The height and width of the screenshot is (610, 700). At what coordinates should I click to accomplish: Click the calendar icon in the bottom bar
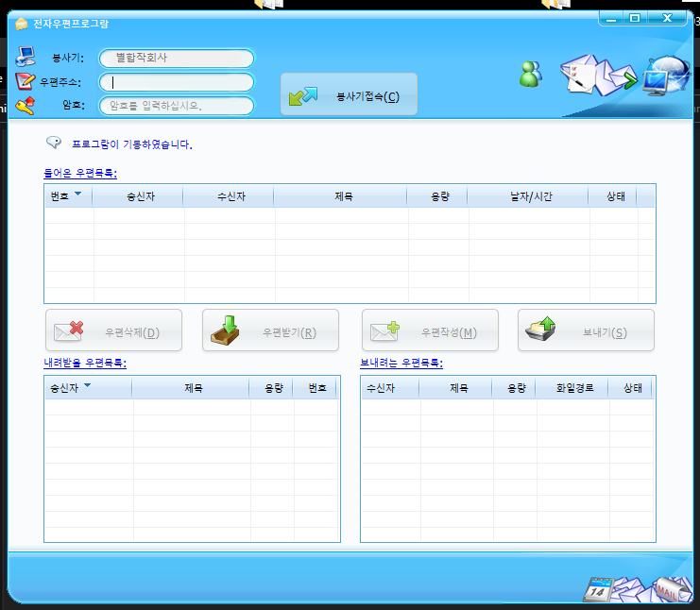(x=598, y=589)
